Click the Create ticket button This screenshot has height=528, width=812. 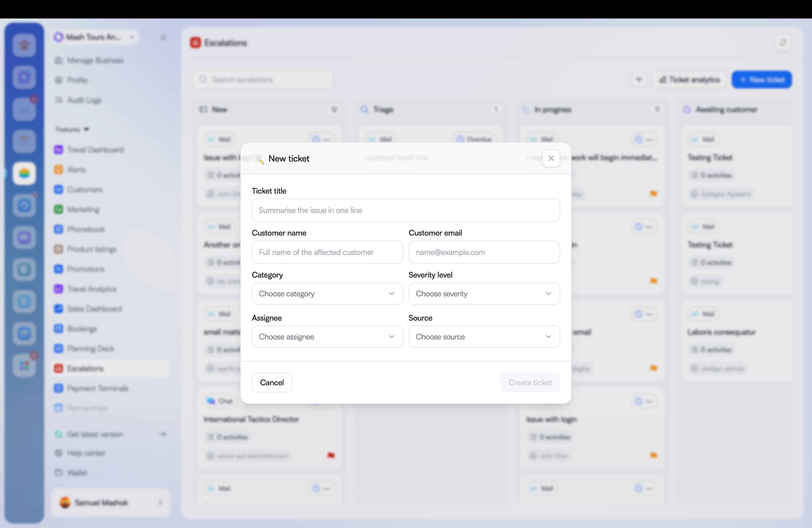pos(530,382)
